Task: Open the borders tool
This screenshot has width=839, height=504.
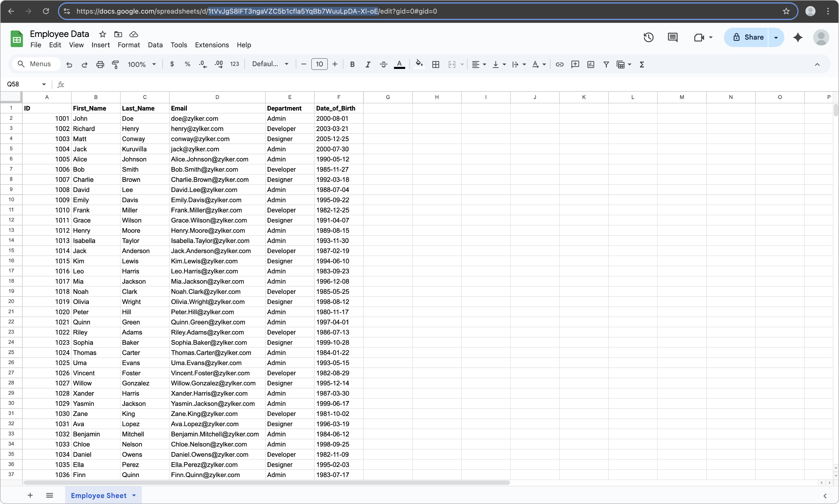Action: (436, 64)
